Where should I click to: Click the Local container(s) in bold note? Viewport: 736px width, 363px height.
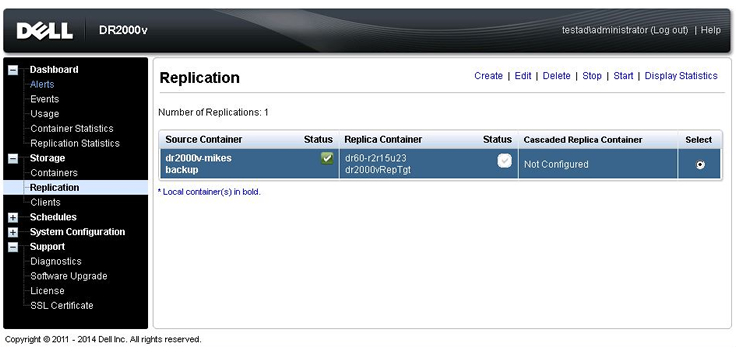point(209,192)
